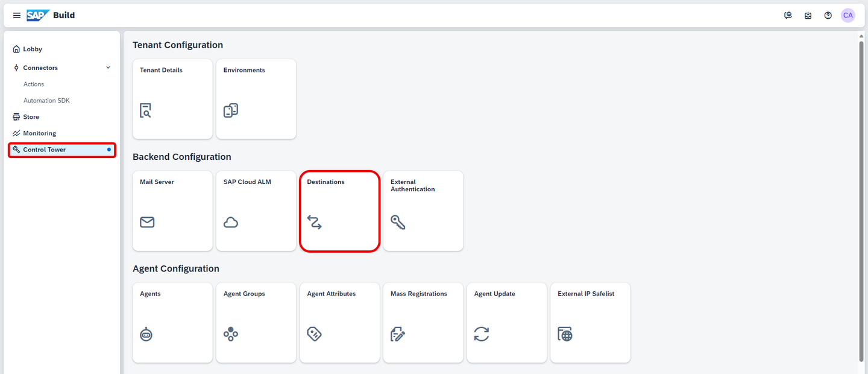This screenshot has width=868, height=374.
Task: Open the External Authentication tile
Action: pos(423,211)
